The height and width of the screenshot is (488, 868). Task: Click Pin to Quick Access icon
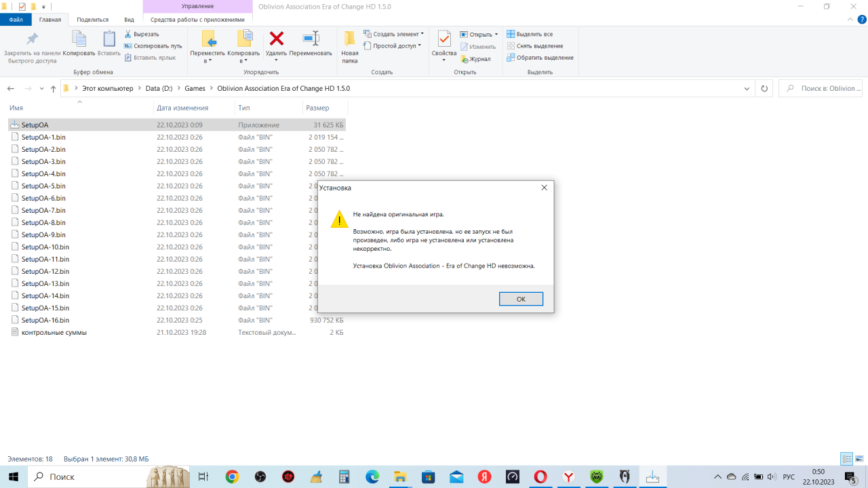(32, 39)
